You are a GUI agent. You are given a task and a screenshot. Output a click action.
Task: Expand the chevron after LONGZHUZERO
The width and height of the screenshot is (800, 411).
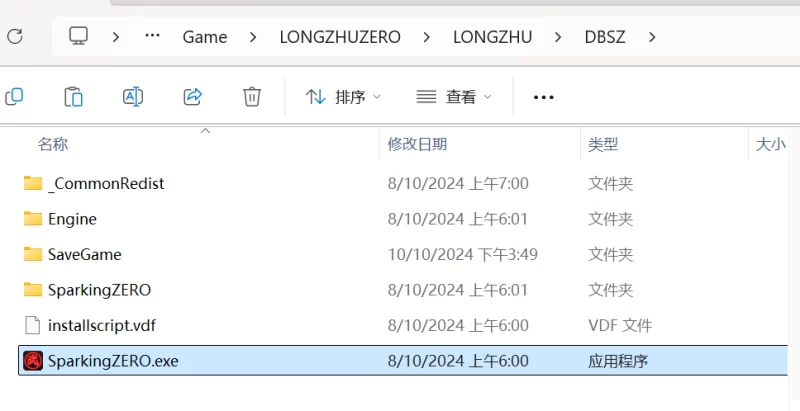pyautogui.click(x=427, y=37)
